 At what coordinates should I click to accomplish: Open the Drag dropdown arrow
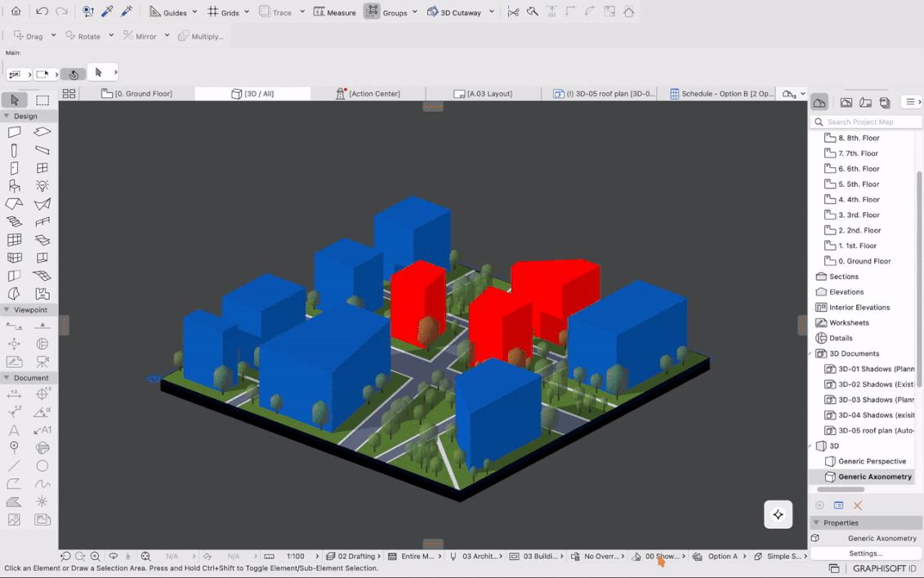tap(53, 35)
